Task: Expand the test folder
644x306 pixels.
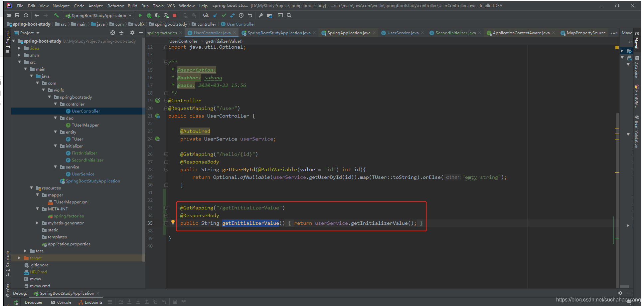Action: pyautogui.click(x=25, y=251)
